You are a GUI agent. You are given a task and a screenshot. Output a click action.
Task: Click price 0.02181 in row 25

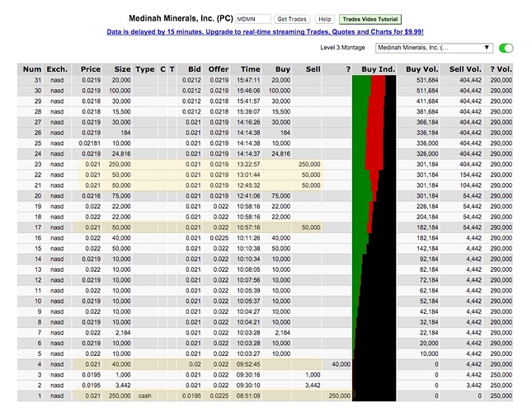pos(90,143)
